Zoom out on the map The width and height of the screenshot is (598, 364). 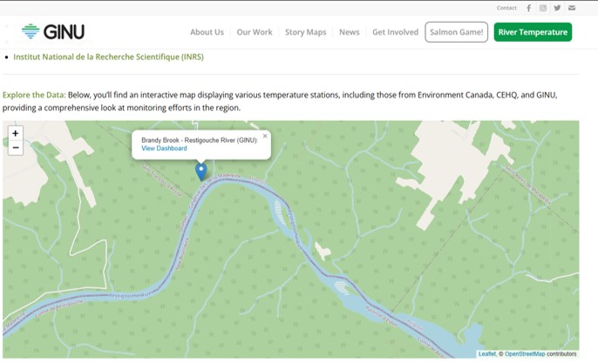(x=16, y=148)
